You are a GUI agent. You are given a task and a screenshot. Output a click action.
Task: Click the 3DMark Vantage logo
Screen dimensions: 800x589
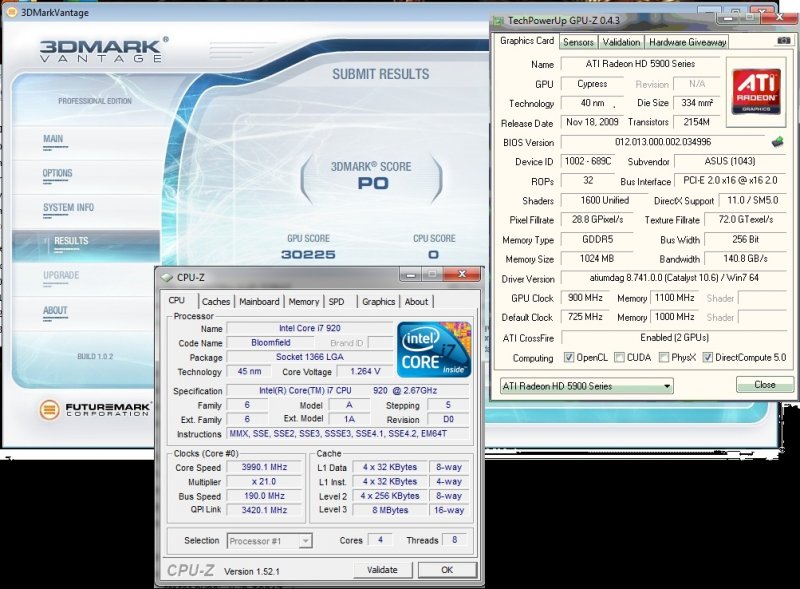pyautogui.click(x=104, y=50)
